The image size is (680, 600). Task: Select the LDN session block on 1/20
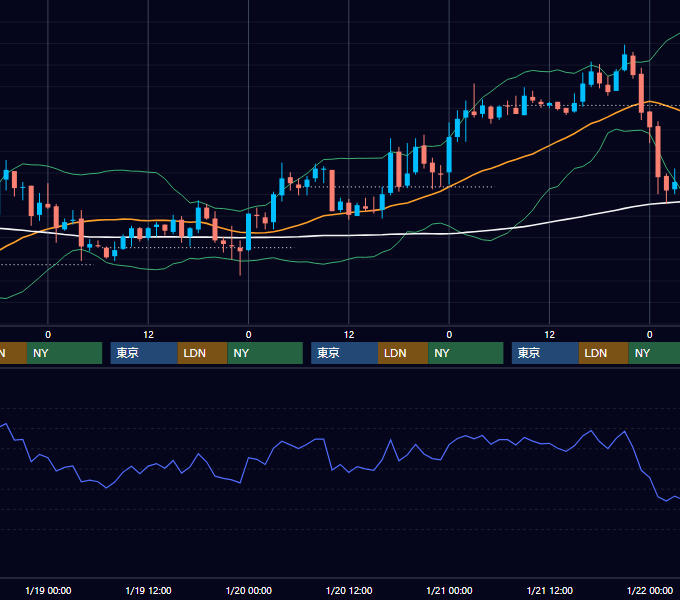coord(403,353)
